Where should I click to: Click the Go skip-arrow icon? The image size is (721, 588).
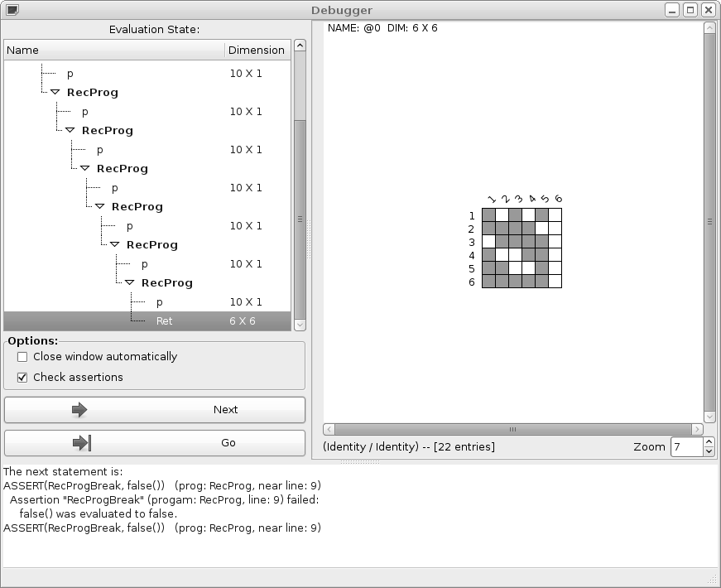tap(82, 442)
